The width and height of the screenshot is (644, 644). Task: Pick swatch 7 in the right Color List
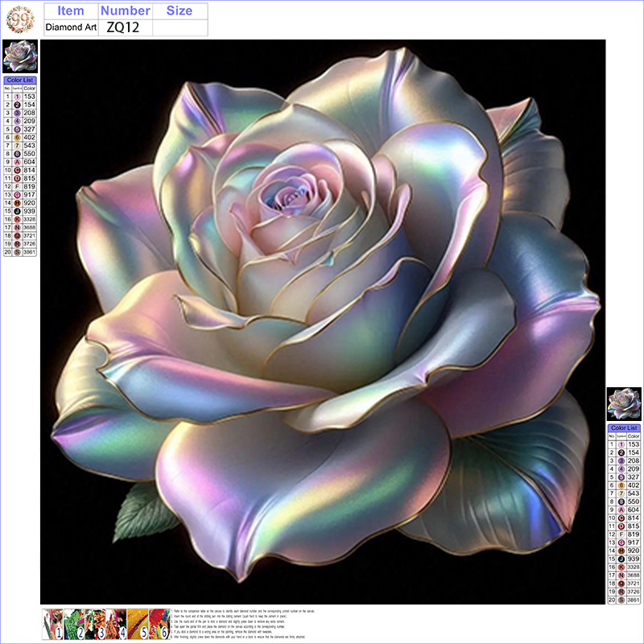tap(621, 493)
